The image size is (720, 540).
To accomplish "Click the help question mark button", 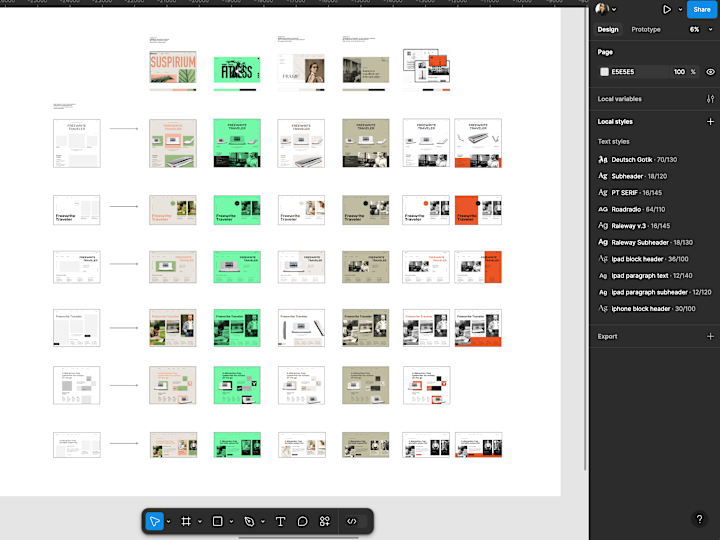I will 699,519.
